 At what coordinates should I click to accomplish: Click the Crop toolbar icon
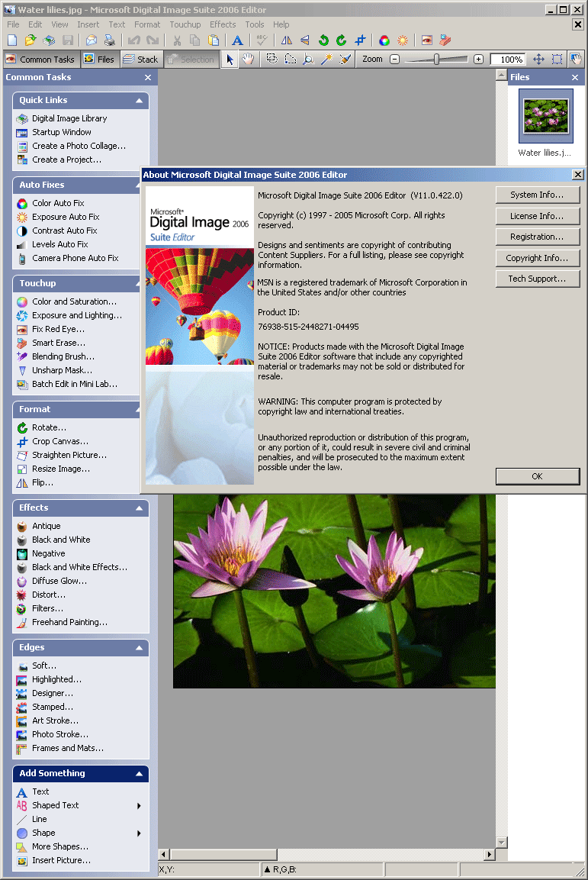360,40
